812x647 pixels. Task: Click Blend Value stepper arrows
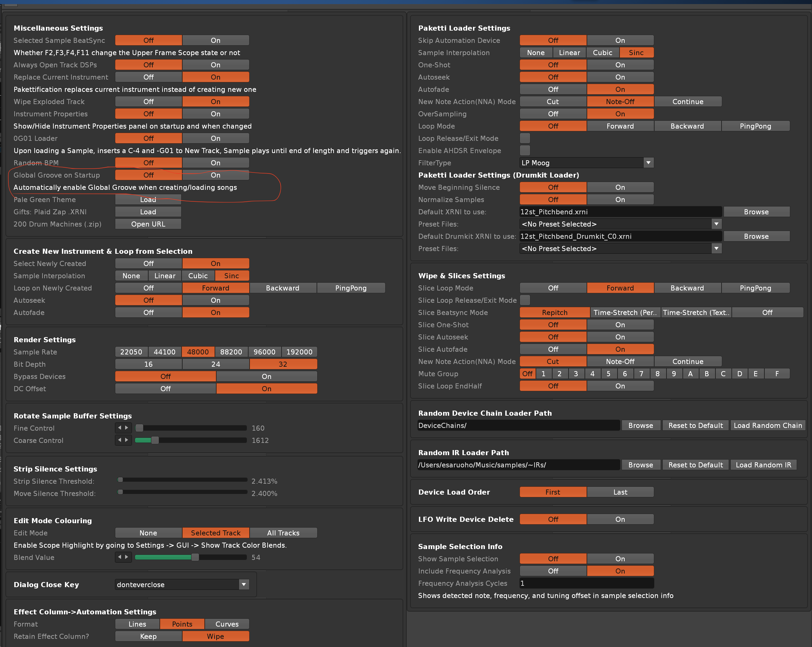coord(123,557)
